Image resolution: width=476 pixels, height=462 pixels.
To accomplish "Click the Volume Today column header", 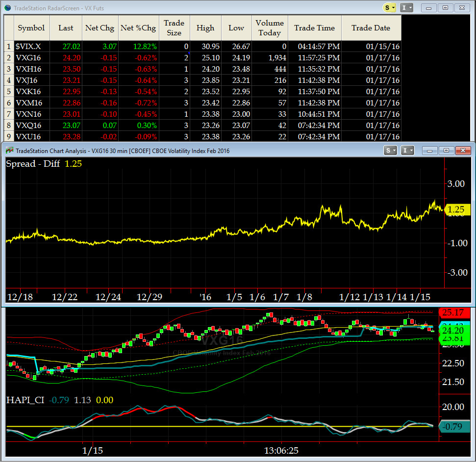I will click(270, 28).
